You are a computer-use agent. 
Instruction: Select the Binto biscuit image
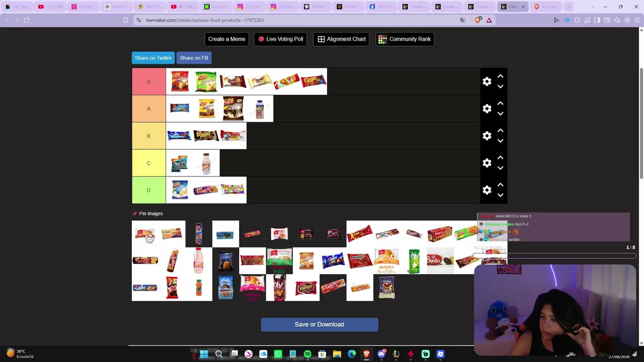[x=440, y=260]
